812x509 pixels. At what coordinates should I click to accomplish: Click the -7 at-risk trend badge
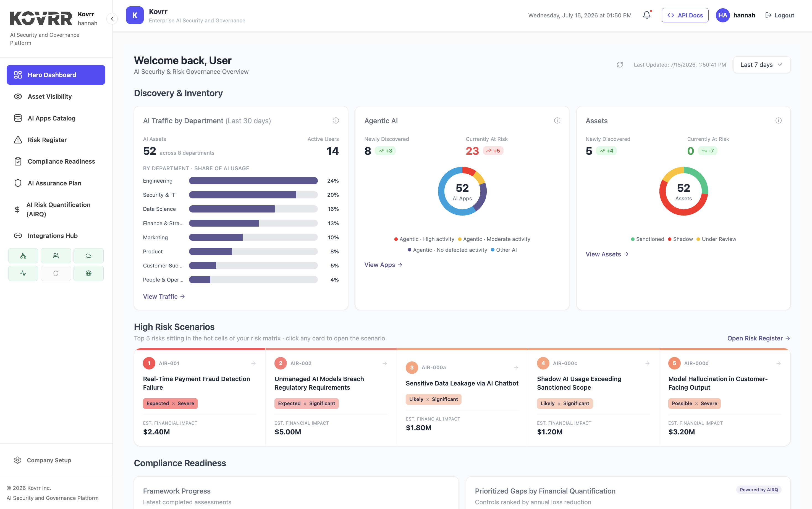708,151
